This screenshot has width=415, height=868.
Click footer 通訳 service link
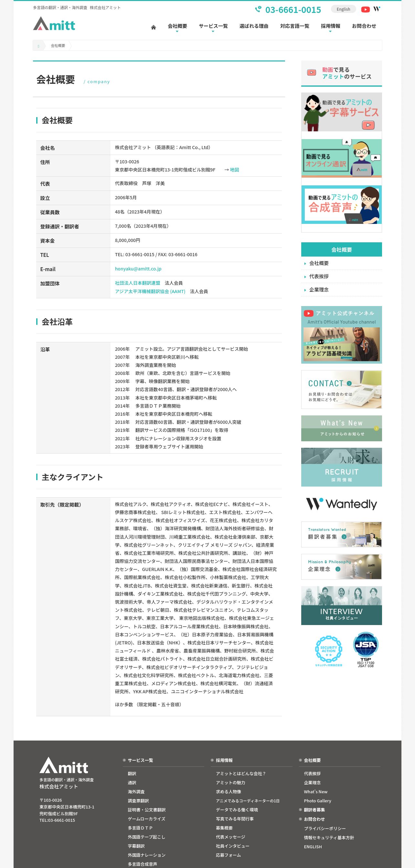point(132,783)
